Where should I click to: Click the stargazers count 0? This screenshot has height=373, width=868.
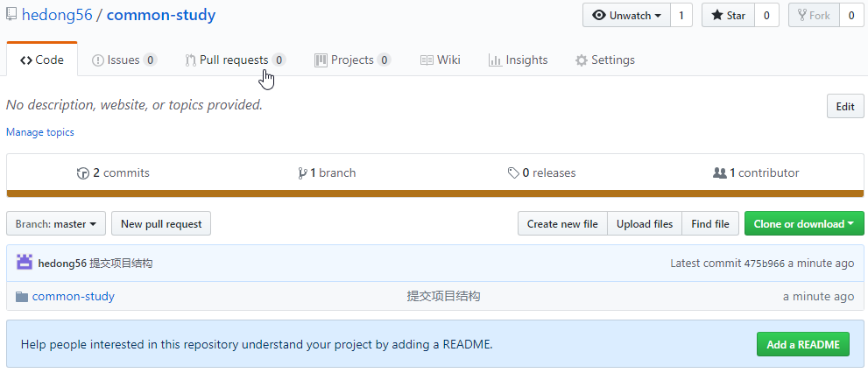click(x=766, y=16)
